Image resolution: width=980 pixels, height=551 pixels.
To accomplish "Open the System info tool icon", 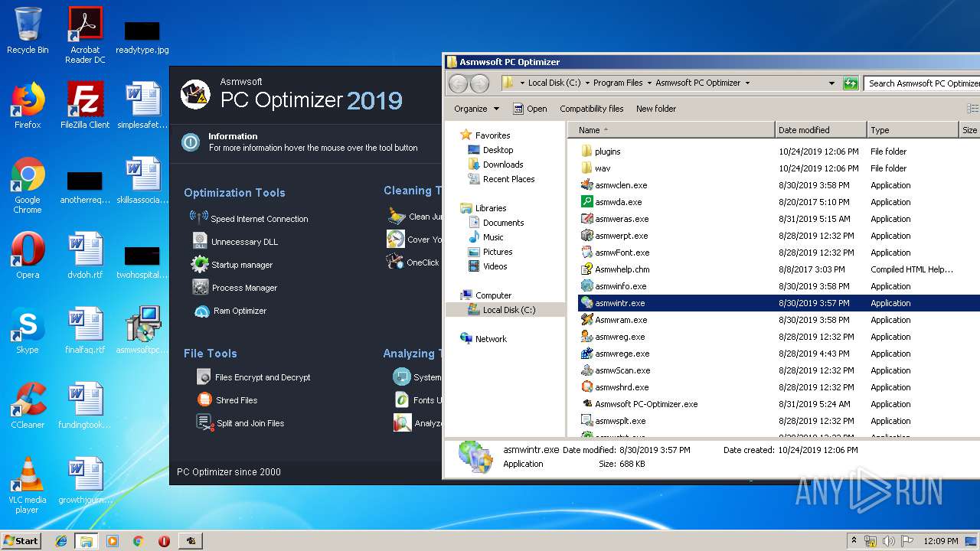I will pos(402,377).
